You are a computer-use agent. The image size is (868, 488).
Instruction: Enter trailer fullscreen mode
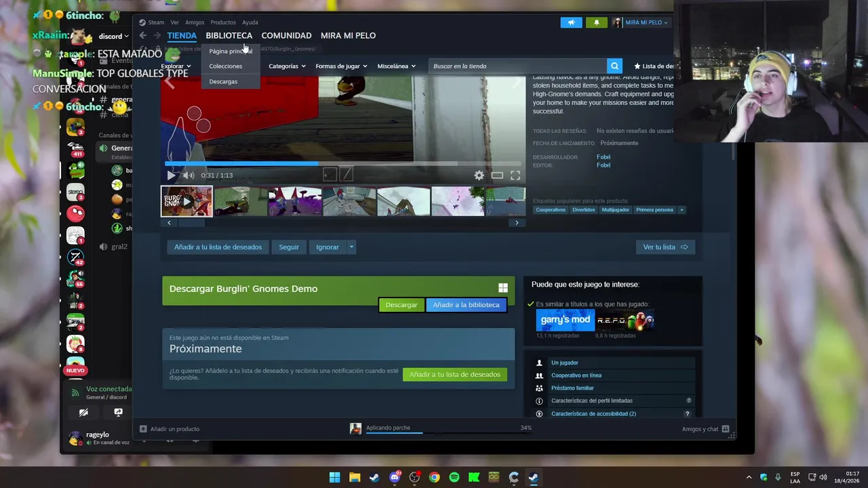515,176
